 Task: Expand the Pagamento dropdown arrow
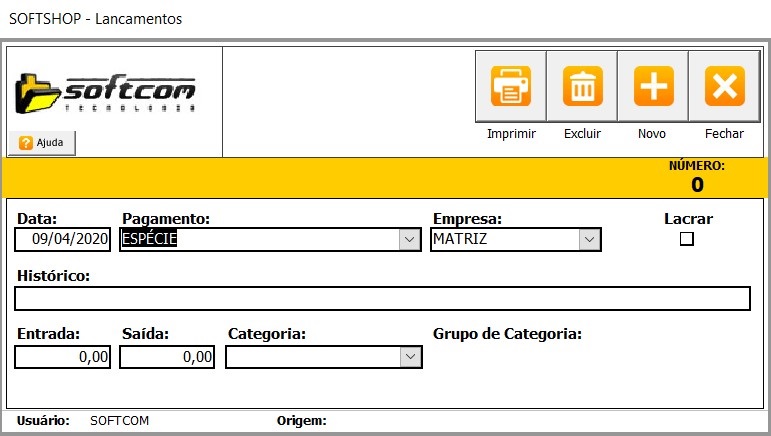click(x=409, y=240)
